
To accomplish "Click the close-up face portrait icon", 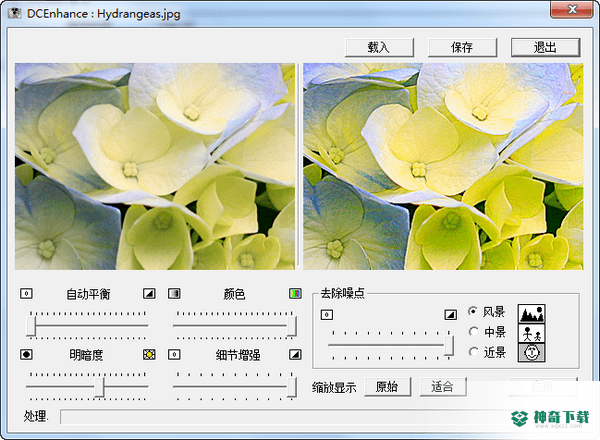I will pyautogui.click(x=532, y=352).
